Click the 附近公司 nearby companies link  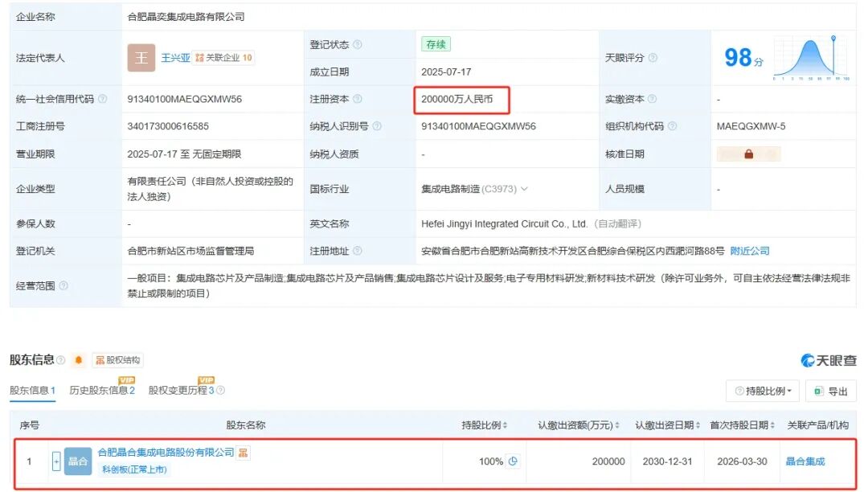tap(749, 251)
